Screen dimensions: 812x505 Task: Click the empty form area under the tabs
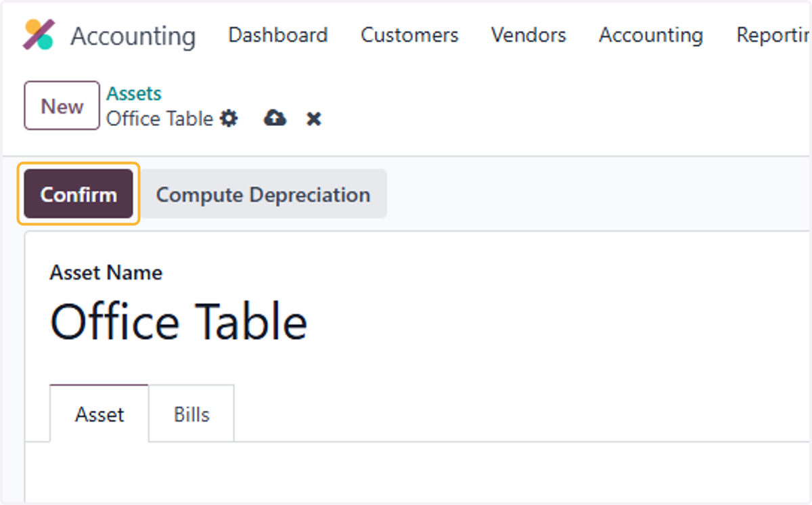coord(417,471)
